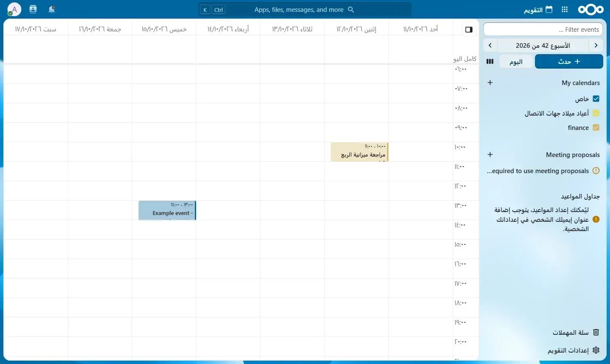Toggle the sidebar panel icon in the grid header
Screen dimensions: 610x364
469,29
